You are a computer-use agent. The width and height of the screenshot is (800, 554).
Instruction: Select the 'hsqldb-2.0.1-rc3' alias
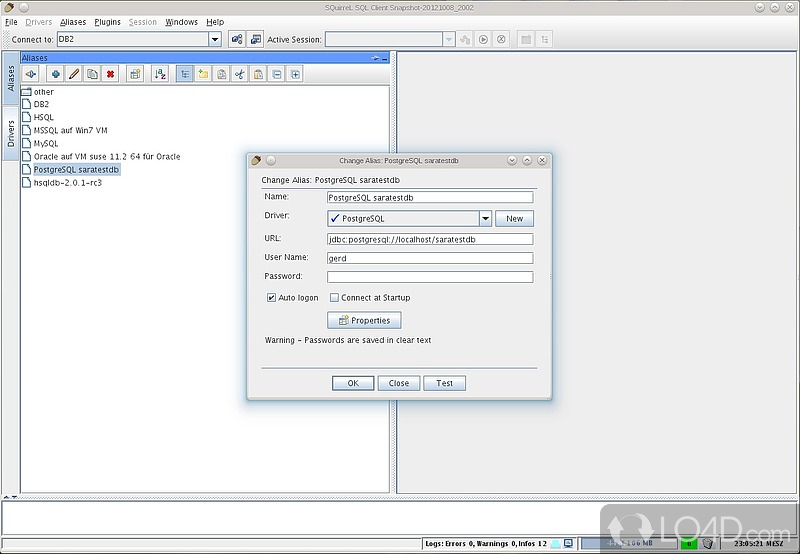62,183
